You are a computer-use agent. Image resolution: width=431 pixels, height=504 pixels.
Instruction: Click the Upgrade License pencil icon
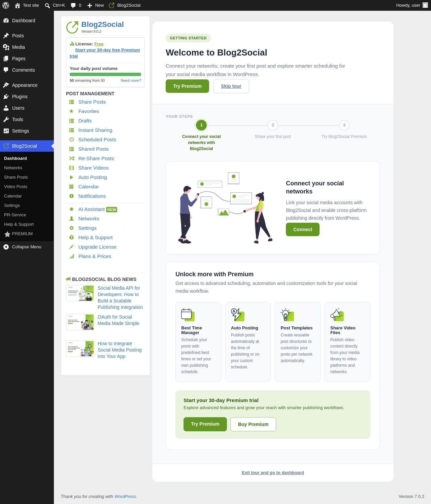click(x=71, y=247)
